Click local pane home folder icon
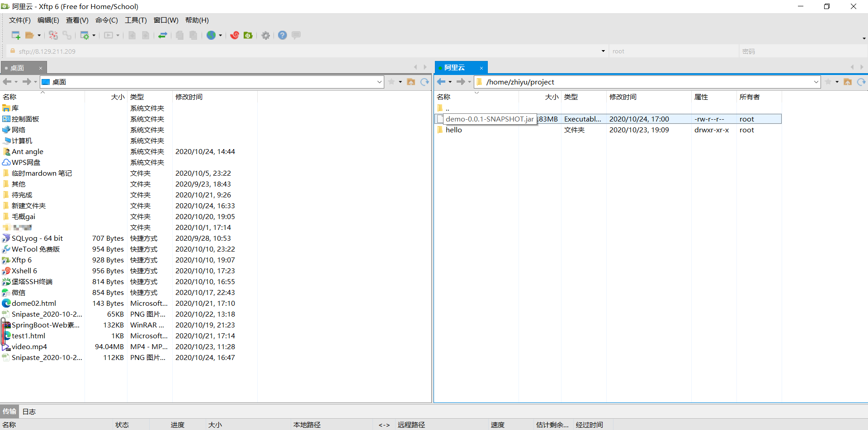868x430 pixels. click(x=411, y=82)
